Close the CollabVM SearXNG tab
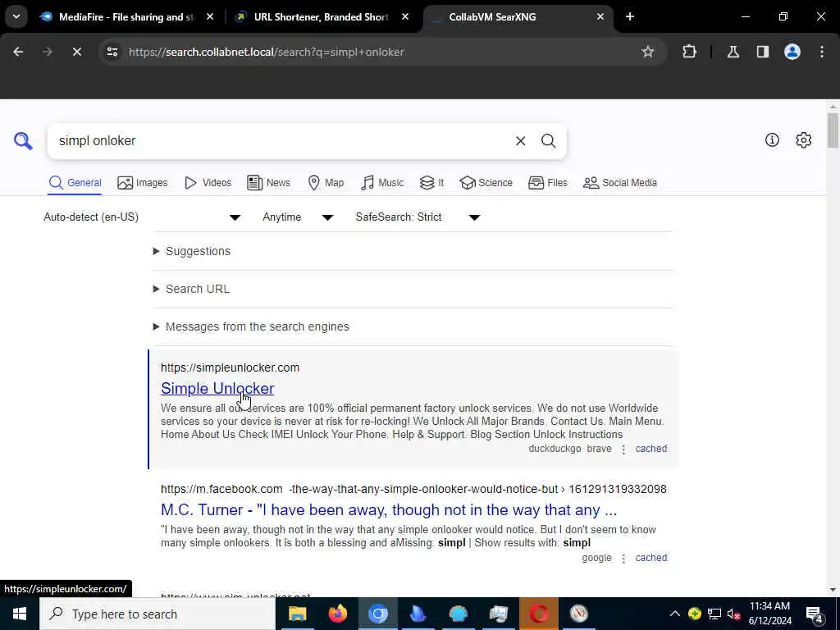This screenshot has width=840, height=630. pyautogui.click(x=600, y=16)
